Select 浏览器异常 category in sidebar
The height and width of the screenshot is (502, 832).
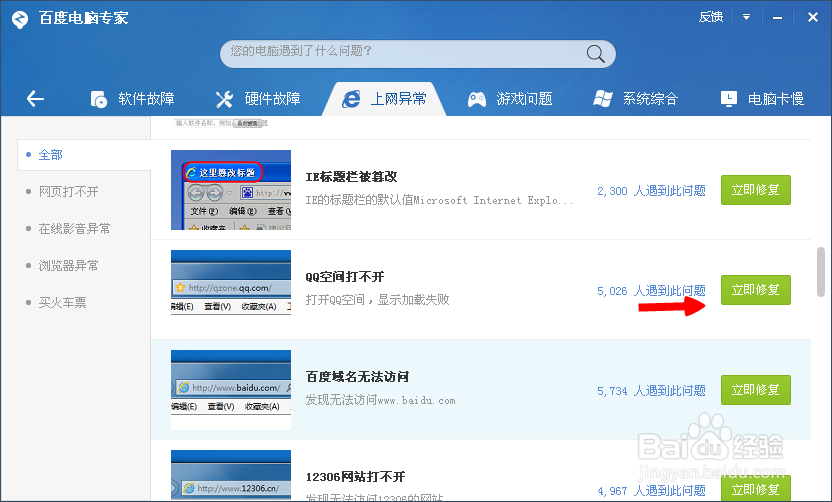(x=68, y=265)
